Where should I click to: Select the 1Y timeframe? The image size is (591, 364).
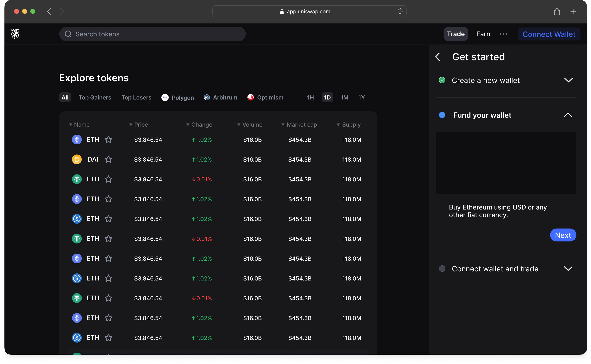(x=361, y=97)
